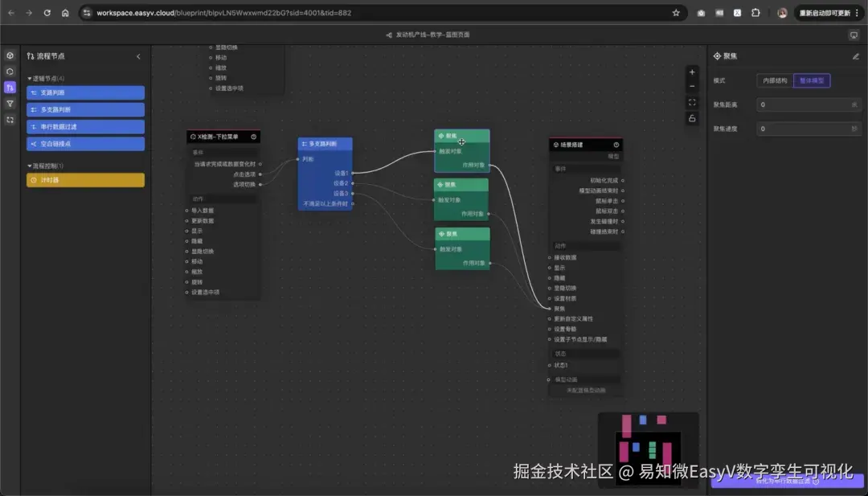Go back in browser history
868x496 pixels.
click(x=11, y=13)
